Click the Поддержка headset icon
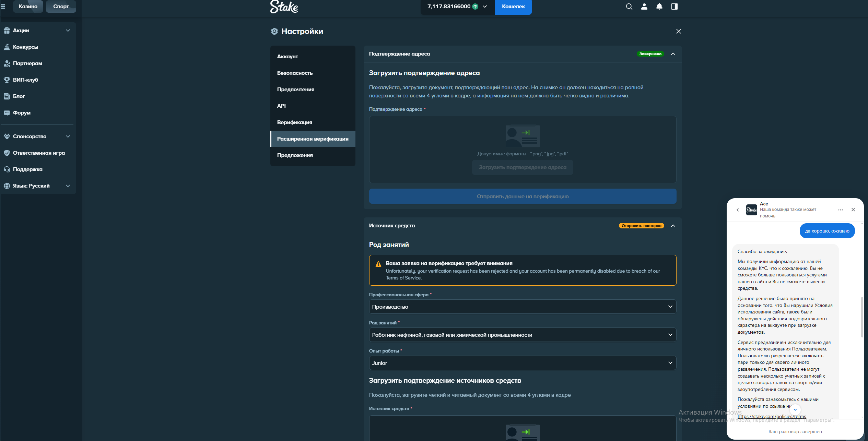This screenshot has width=868, height=441. (x=7, y=169)
